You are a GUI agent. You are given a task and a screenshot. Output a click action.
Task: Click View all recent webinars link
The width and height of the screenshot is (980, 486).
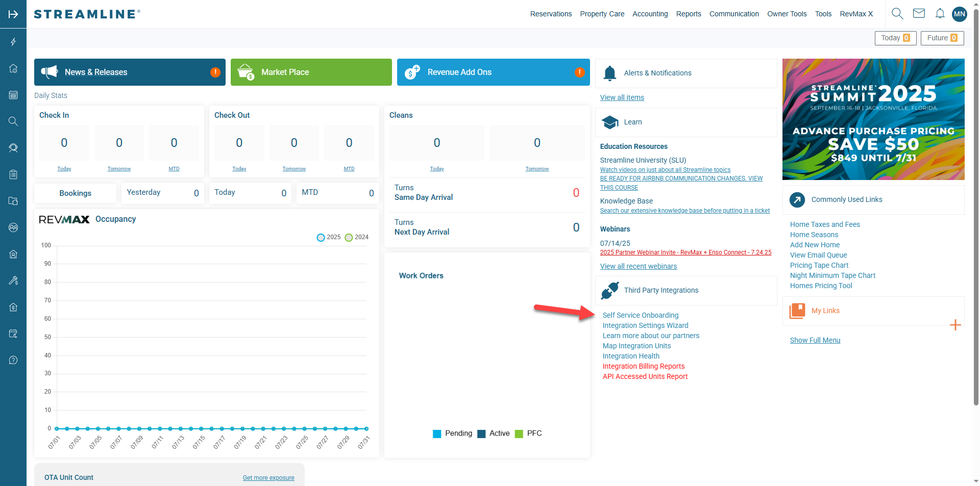click(639, 266)
